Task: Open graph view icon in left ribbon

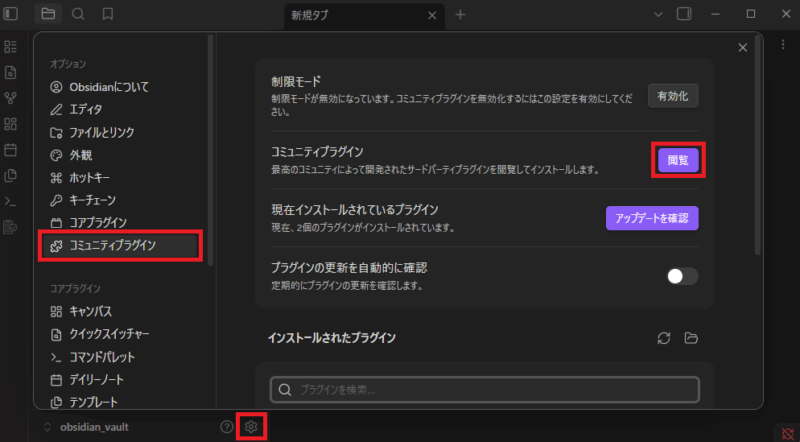Action: pos(10,98)
